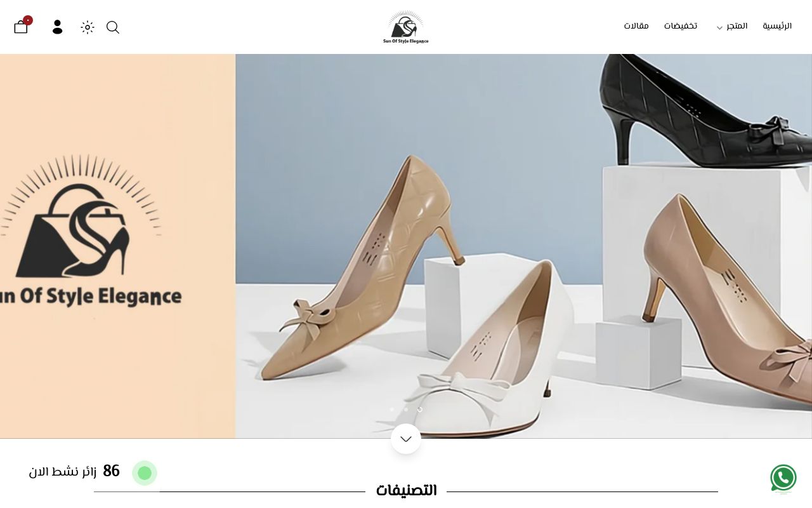Click the green active visitor indicator
The width and height of the screenshot is (812, 508).
[145, 473]
